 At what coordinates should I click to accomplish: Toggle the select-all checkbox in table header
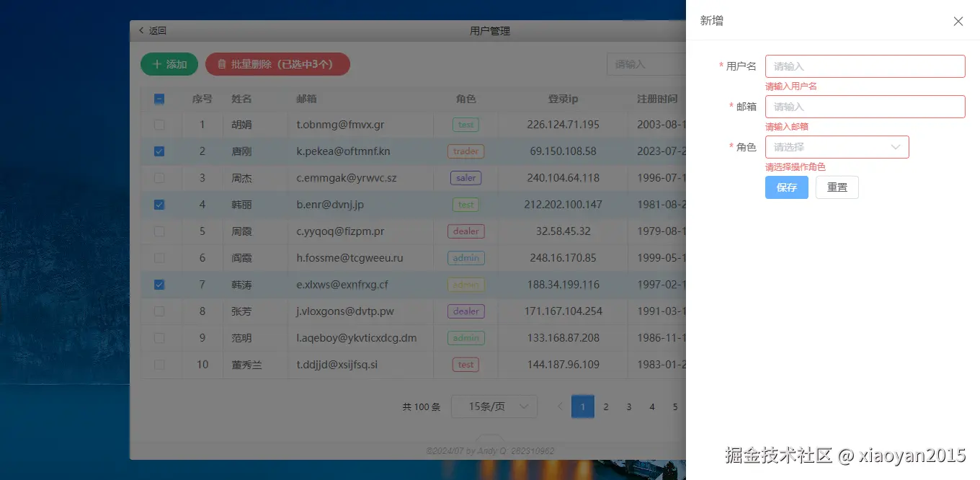point(159,99)
